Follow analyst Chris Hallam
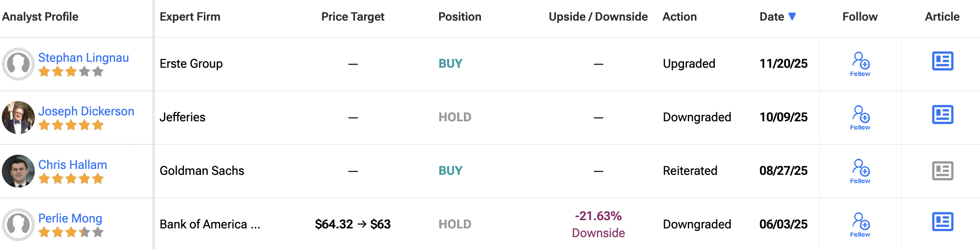The width and height of the screenshot is (980, 249). 860,171
